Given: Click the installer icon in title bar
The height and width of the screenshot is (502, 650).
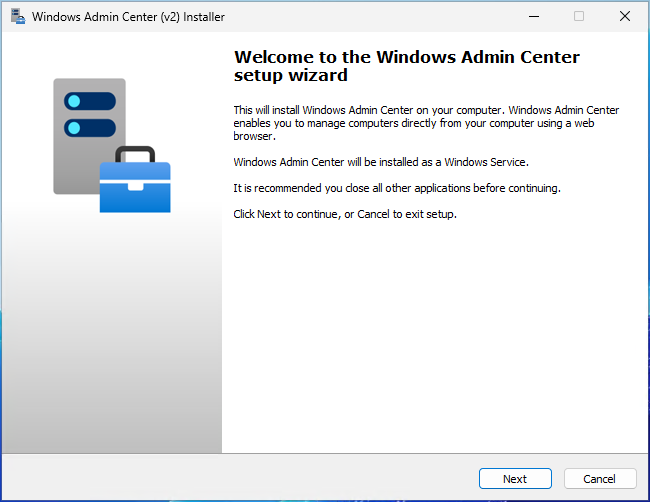Looking at the screenshot, I should tap(17, 17).
